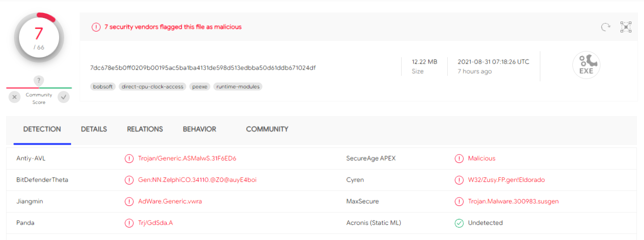The width and height of the screenshot is (644, 240).
Task: Click the green check icon for Acronis
Action: pyautogui.click(x=459, y=223)
